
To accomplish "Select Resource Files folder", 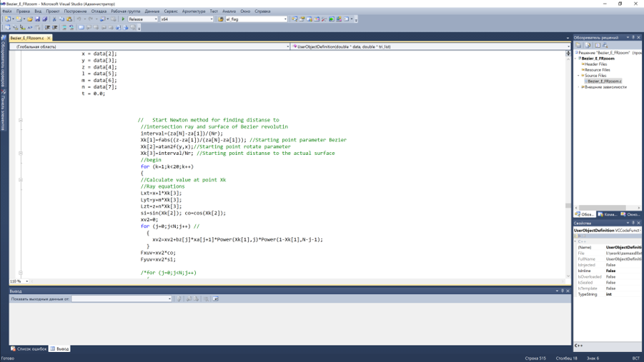I will point(597,70).
